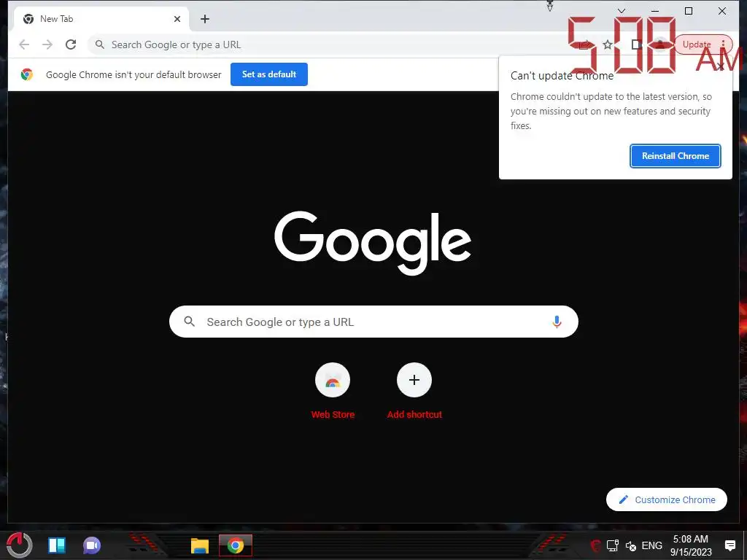Open the share page icon in toolbar
This screenshot has height=560, width=747.
click(x=584, y=44)
